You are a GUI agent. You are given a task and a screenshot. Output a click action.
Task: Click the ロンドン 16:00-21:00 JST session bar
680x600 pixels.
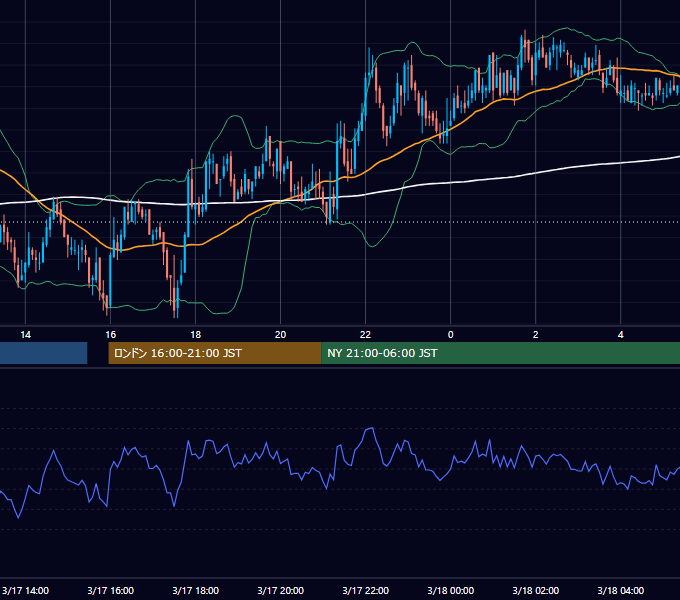coord(215,353)
